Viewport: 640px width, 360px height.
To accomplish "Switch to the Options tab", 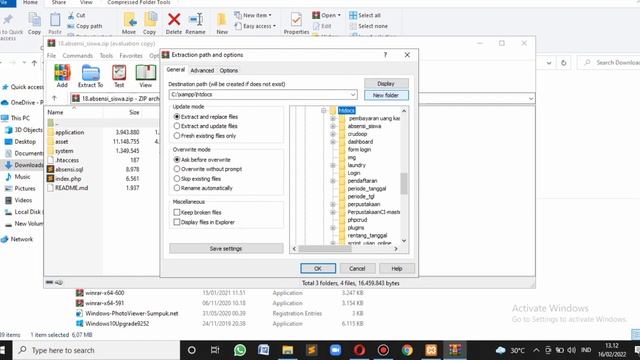I will click(229, 70).
